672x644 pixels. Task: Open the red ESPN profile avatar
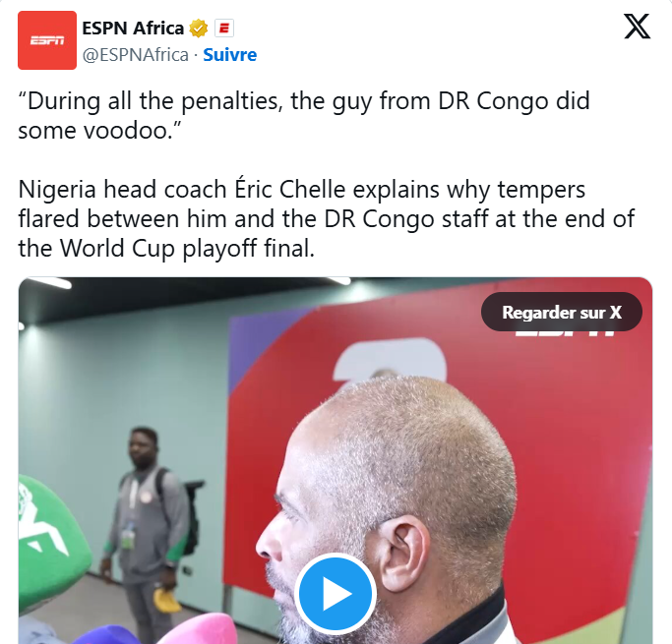(47, 40)
